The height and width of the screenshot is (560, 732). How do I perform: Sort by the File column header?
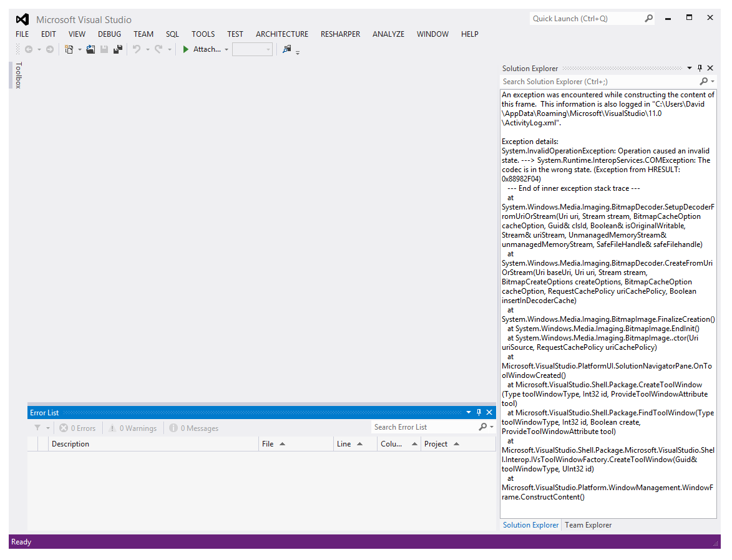click(296, 444)
